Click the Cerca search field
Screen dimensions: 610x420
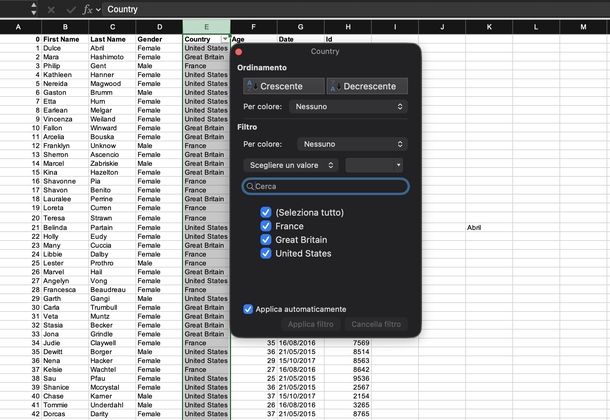pos(325,186)
